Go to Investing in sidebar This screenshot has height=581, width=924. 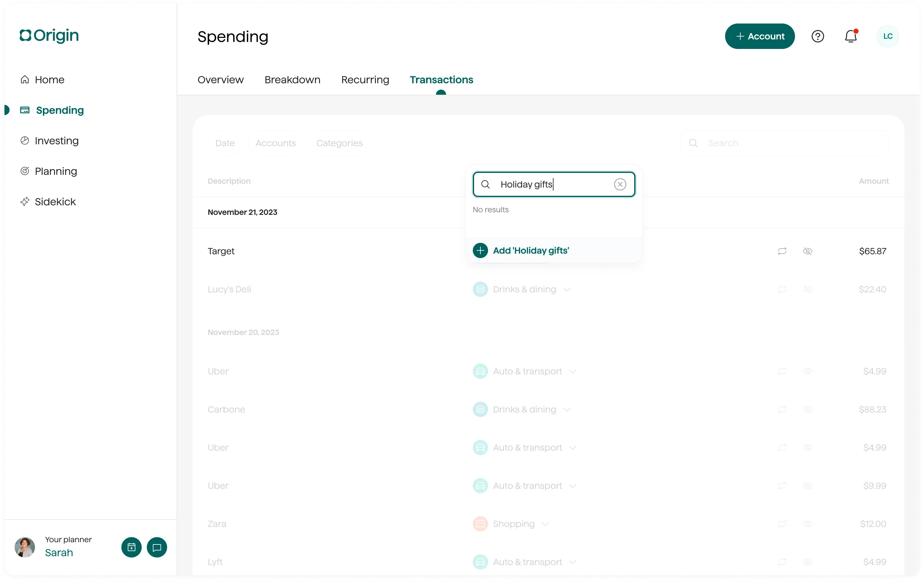click(57, 141)
